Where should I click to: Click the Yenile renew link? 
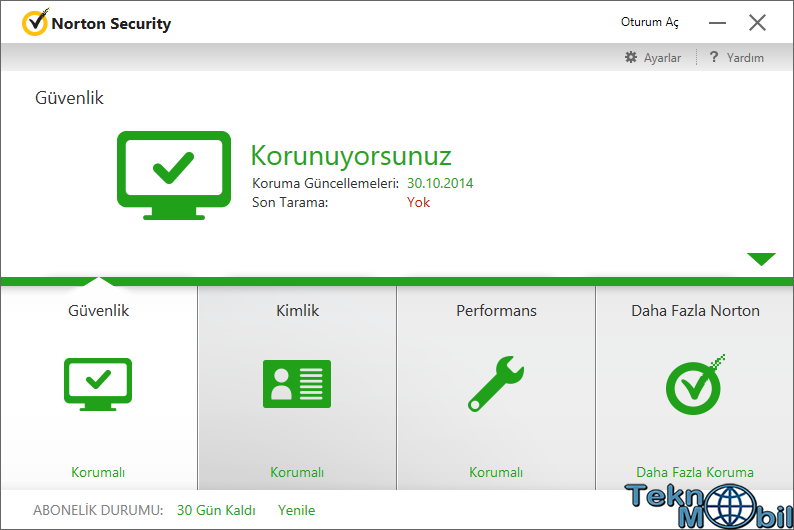click(296, 510)
